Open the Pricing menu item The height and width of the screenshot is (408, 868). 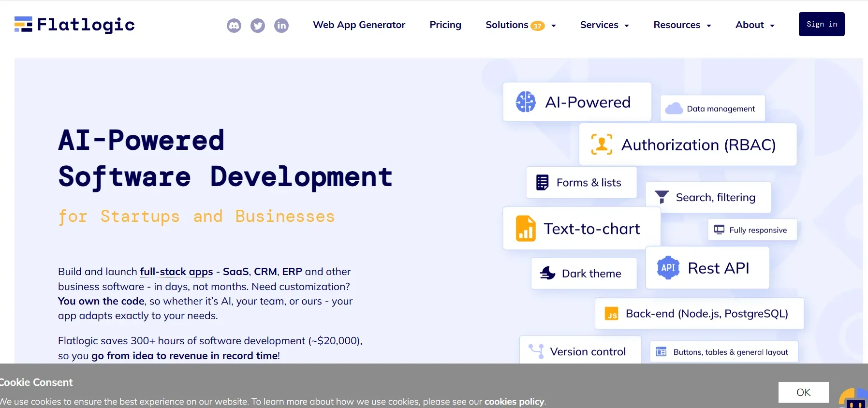click(445, 25)
